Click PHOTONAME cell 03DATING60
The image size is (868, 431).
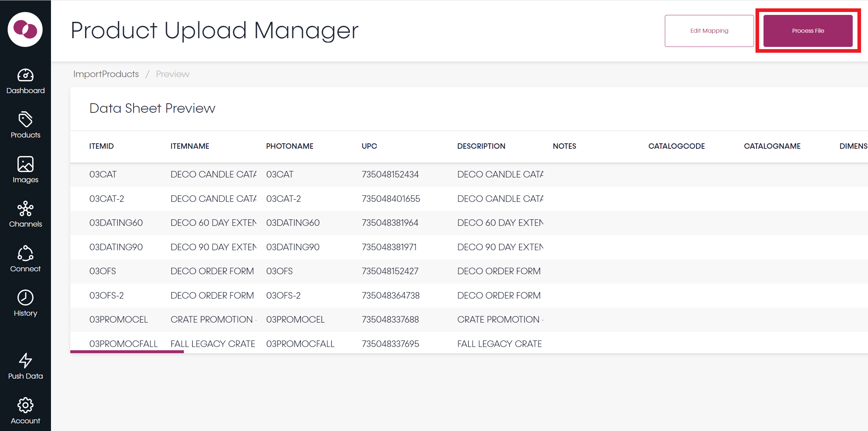point(293,223)
